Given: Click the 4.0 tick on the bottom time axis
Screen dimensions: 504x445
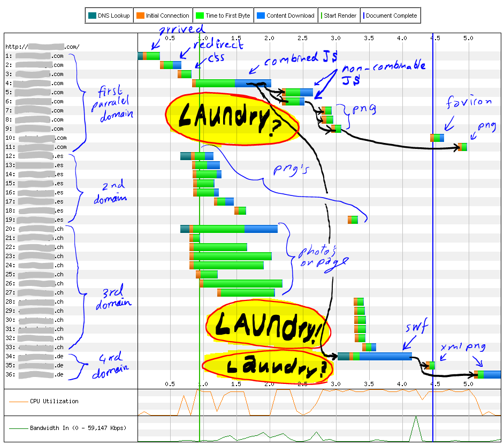Looking at the screenshot, I should click(x=402, y=384).
